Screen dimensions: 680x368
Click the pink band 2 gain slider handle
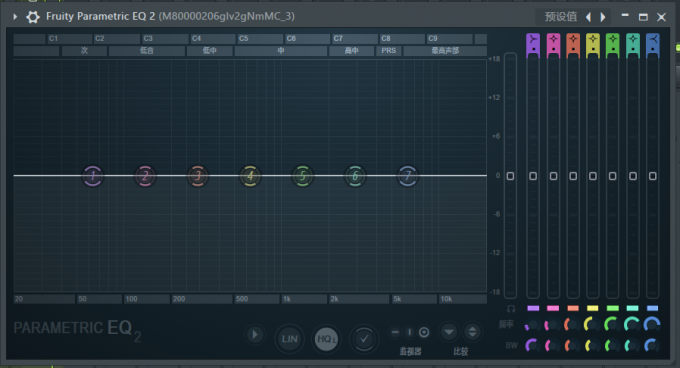pyautogui.click(x=553, y=176)
